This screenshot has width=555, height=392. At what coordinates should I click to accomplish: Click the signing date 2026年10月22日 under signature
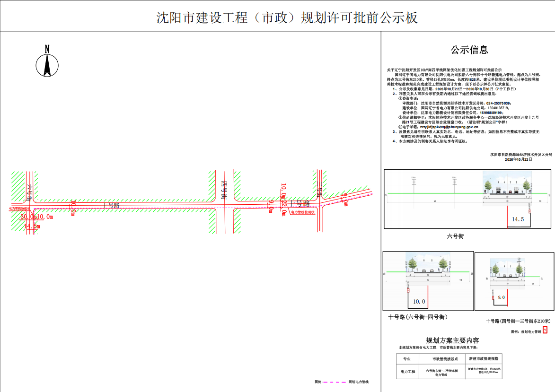click(x=518, y=159)
